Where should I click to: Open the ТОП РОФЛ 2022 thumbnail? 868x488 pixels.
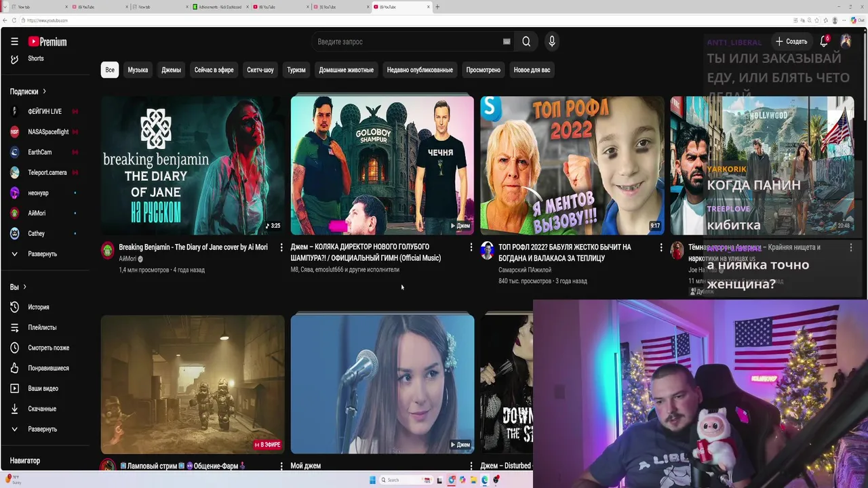pyautogui.click(x=572, y=165)
